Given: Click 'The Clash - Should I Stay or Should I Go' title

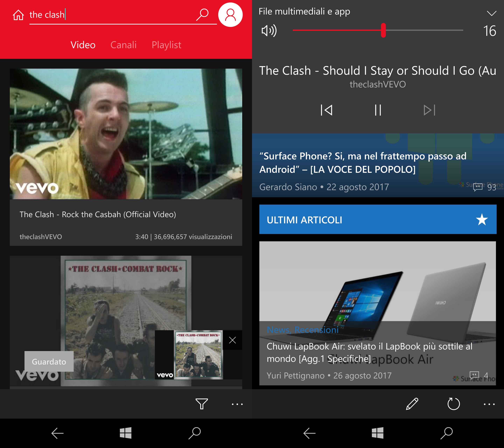Looking at the screenshot, I should (377, 71).
